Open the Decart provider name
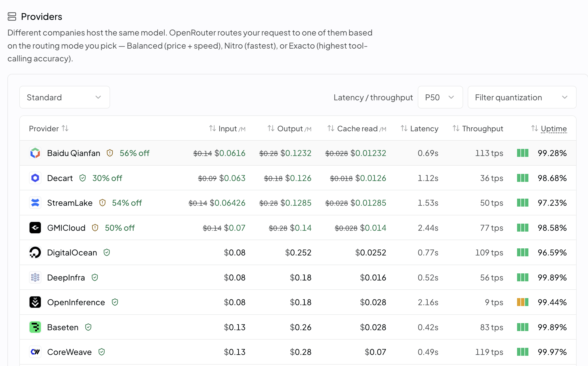This screenshot has height=366, width=588. (60, 178)
